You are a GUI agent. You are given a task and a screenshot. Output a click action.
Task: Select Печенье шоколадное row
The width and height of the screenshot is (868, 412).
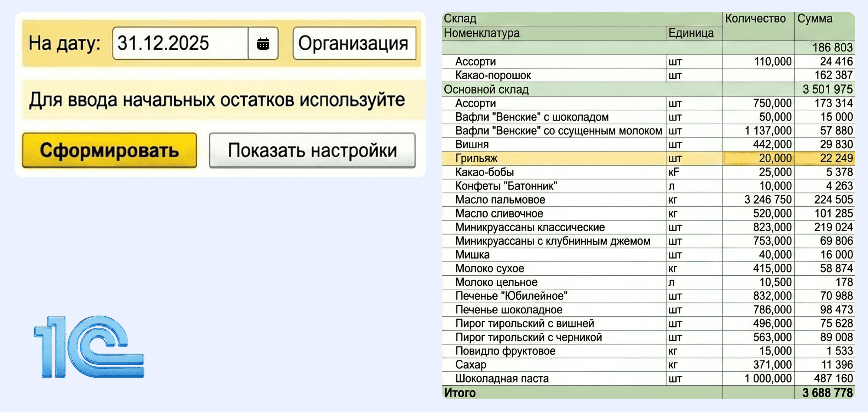coord(648,310)
